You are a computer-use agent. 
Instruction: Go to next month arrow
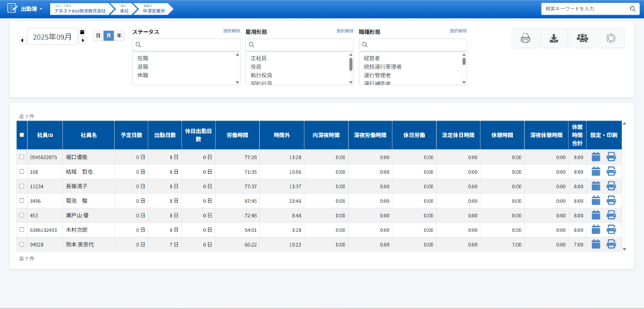pos(82,40)
